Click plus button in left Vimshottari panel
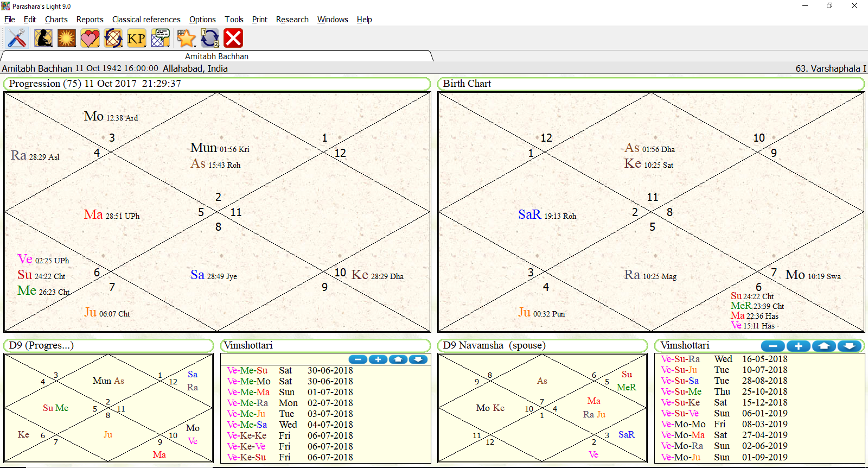Viewport: 868px width, 468px height. (378, 359)
